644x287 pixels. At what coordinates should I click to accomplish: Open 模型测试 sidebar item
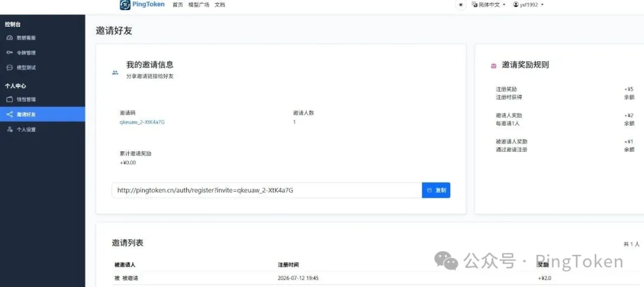click(x=42, y=68)
